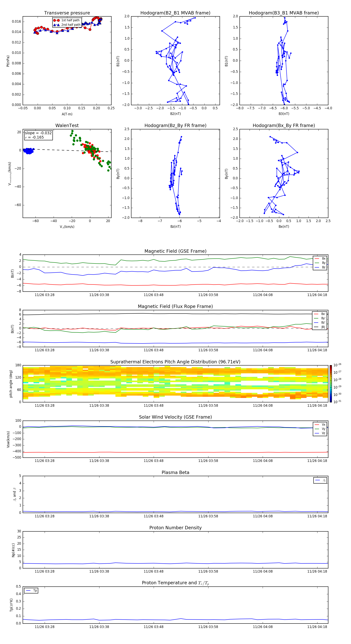
Task: Click the 'Proton Number Density' title
Action: click(175, 528)
